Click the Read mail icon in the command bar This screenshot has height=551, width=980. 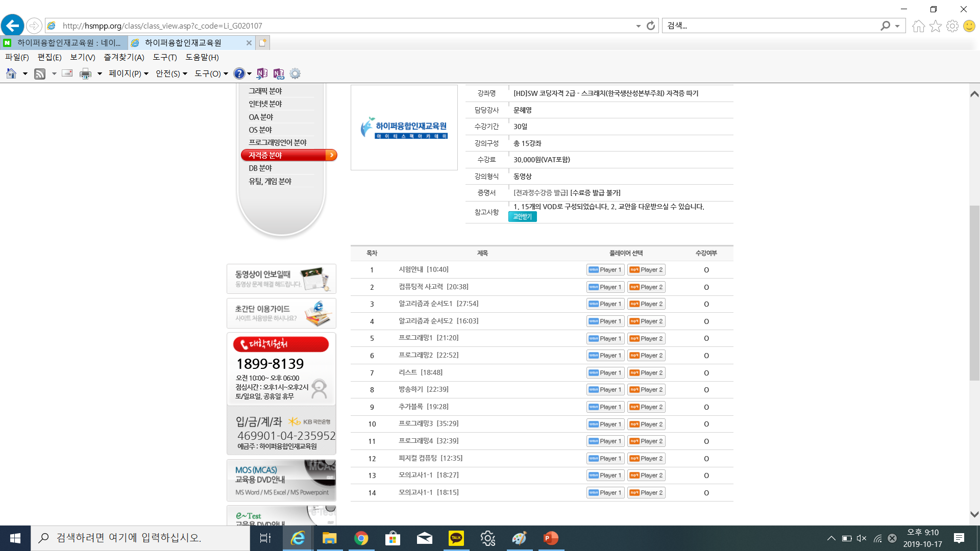click(x=67, y=73)
